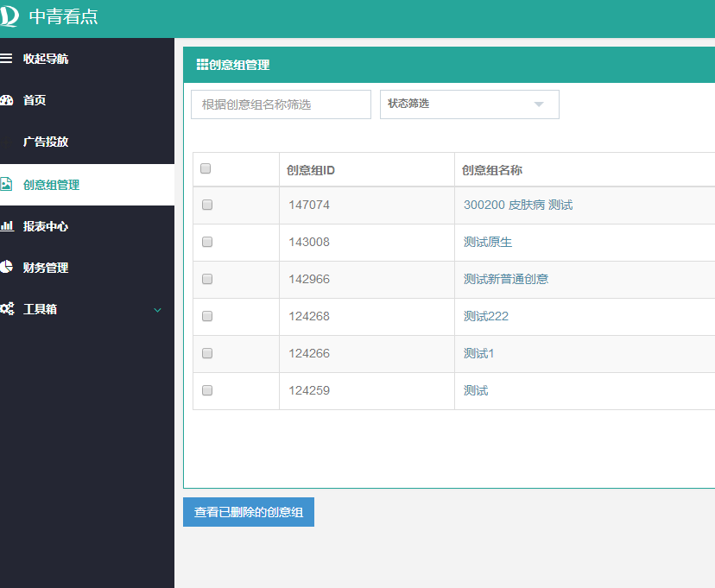
Task: Click the 查看已删除的创意组 button
Action: tap(249, 512)
